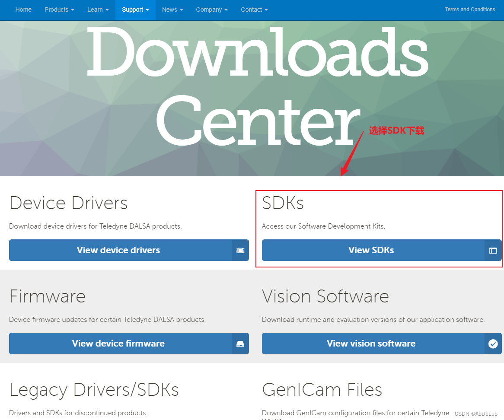Click the CSDN @AoDeLuo watermark text
This screenshot has width=504, height=420.
pyautogui.click(x=476, y=414)
